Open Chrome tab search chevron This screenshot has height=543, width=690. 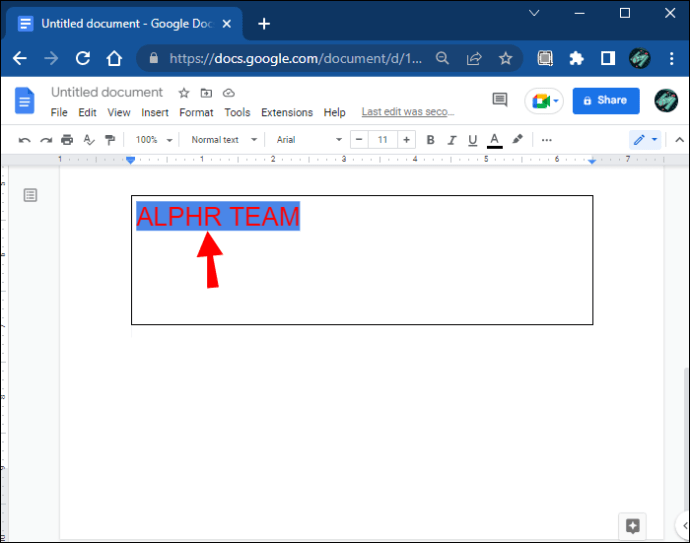click(x=534, y=13)
